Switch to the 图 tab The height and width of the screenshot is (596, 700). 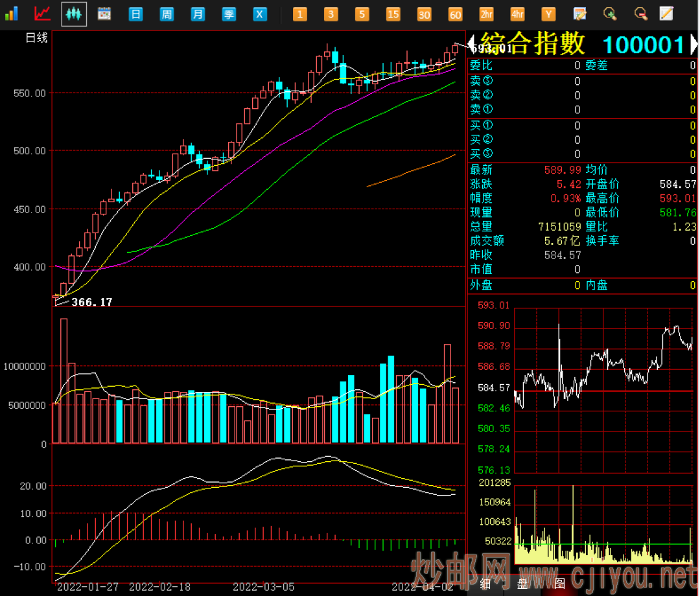559,583
